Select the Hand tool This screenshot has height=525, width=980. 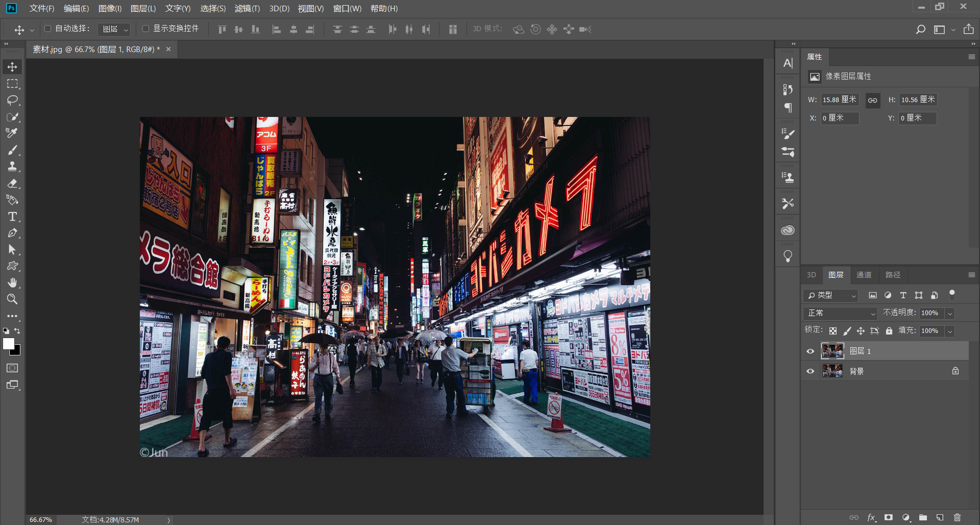point(12,282)
